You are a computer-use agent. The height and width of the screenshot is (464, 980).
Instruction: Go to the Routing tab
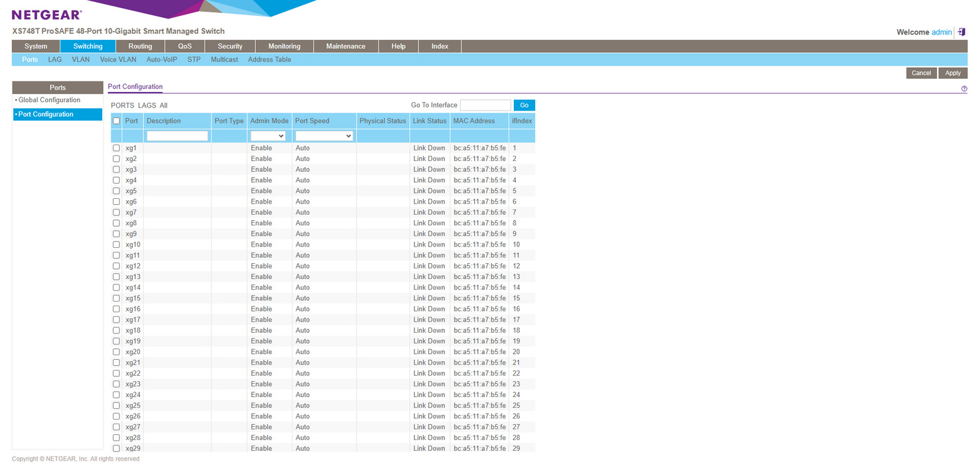click(140, 46)
